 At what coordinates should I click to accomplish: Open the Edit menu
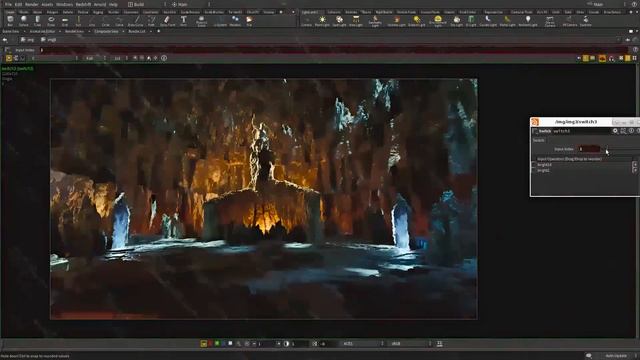point(18,4)
